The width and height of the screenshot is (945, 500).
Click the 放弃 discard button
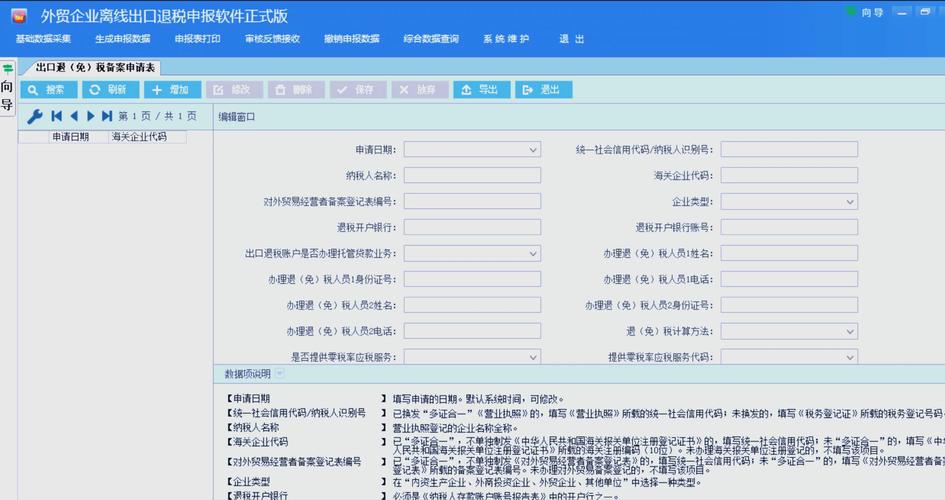(420, 90)
